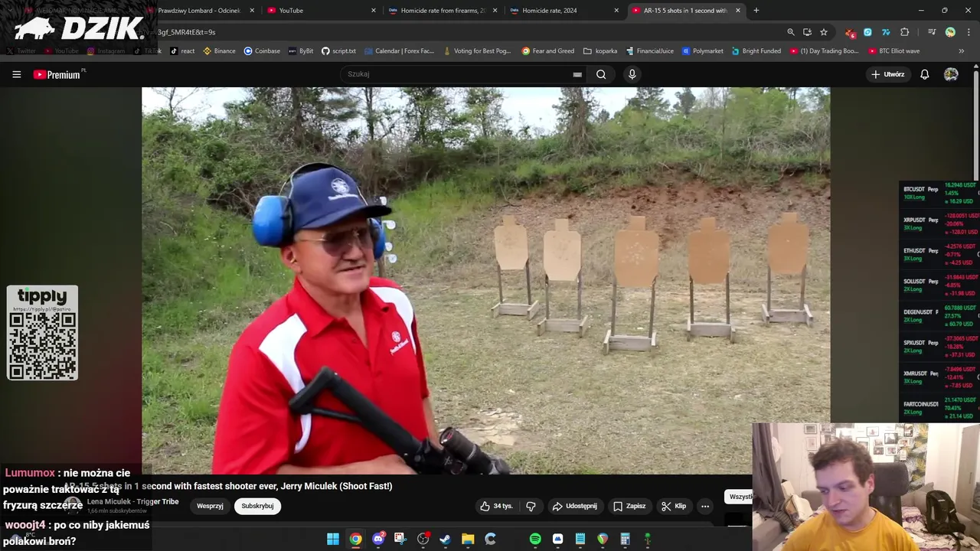The height and width of the screenshot is (551, 980).
Task: Click the video player frame
Action: coord(485,280)
